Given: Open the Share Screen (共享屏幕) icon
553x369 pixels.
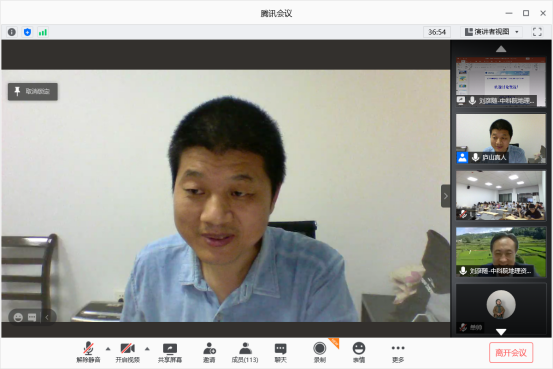Looking at the screenshot, I should (170, 353).
